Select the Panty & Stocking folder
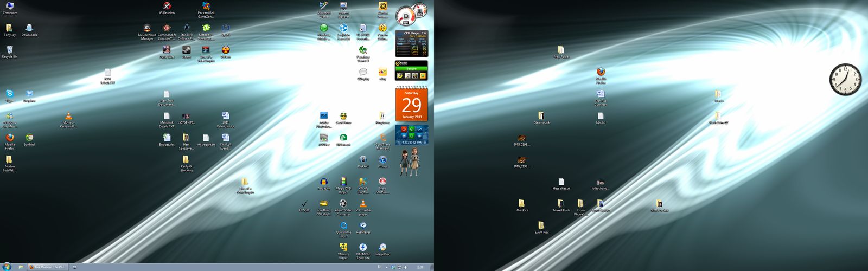 [186, 164]
